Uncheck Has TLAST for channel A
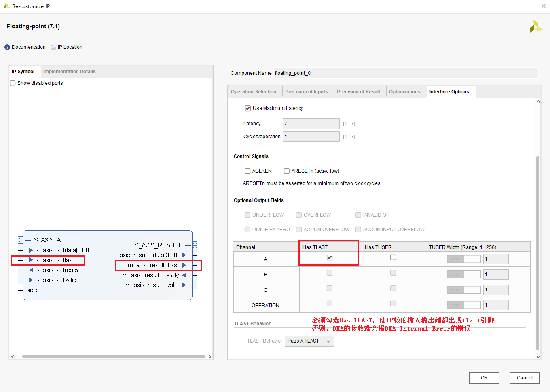The width and height of the screenshot is (550, 392). [329, 257]
